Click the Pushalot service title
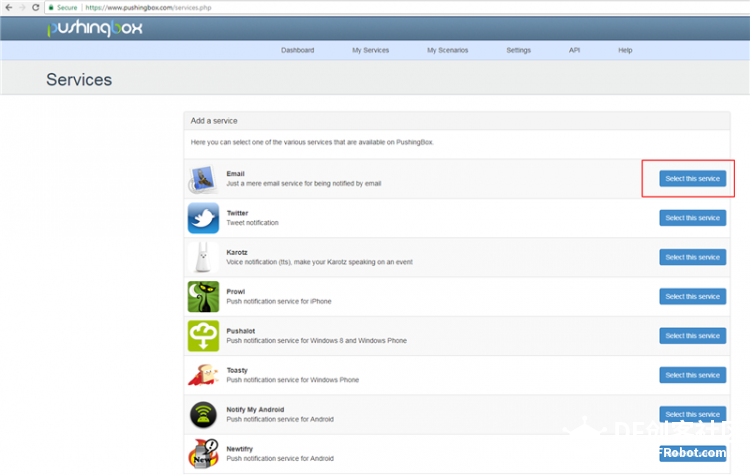Screen dimensions: 750x475 (x=241, y=331)
